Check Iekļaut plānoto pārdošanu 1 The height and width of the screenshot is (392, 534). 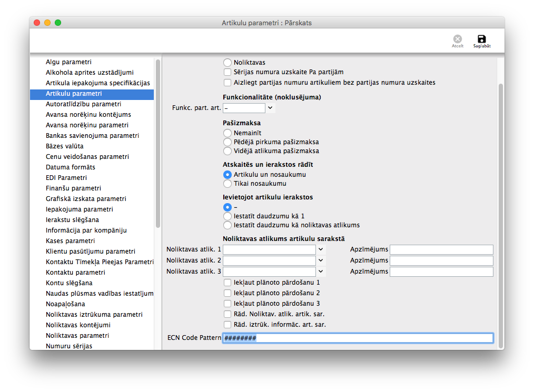pyautogui.click(x=228, y=283)
